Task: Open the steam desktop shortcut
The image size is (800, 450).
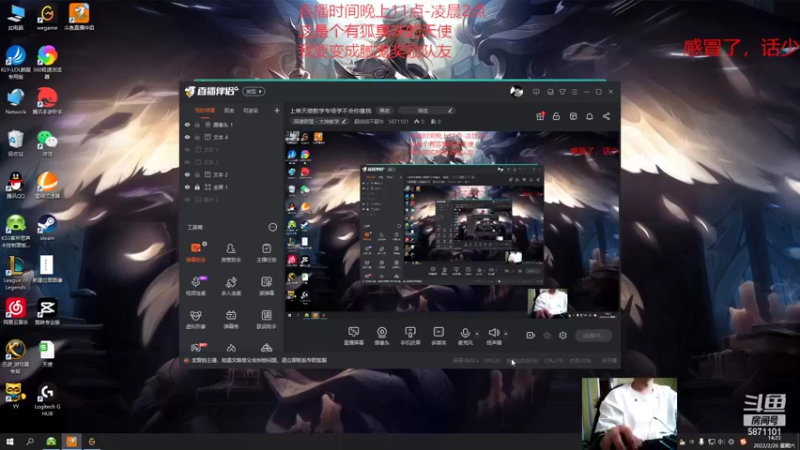Action: [47, 228]
